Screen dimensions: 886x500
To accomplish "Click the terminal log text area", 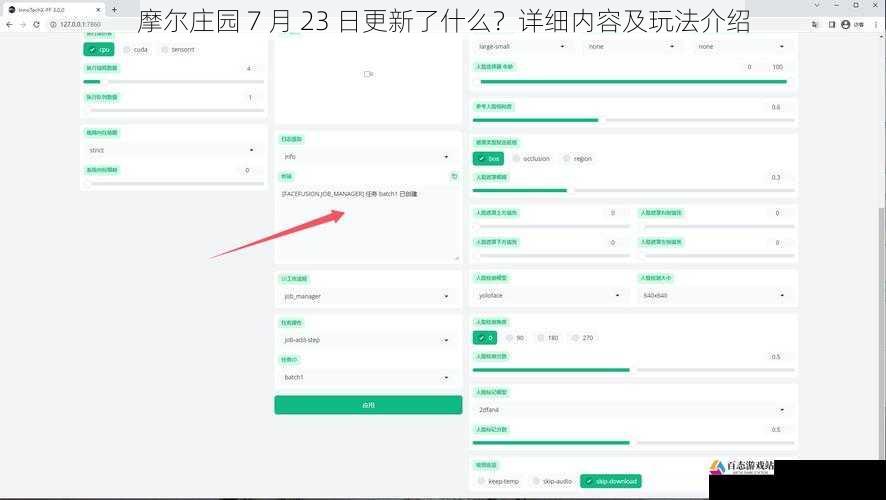I will (368, 223).
